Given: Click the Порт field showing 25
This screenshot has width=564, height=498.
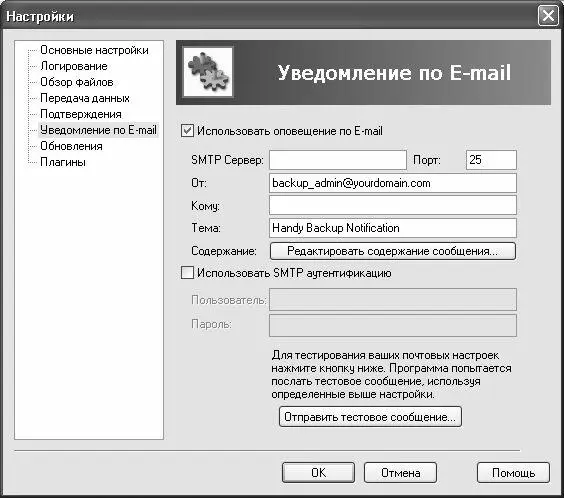Looking at the screenshot, I should click(491, 160).
